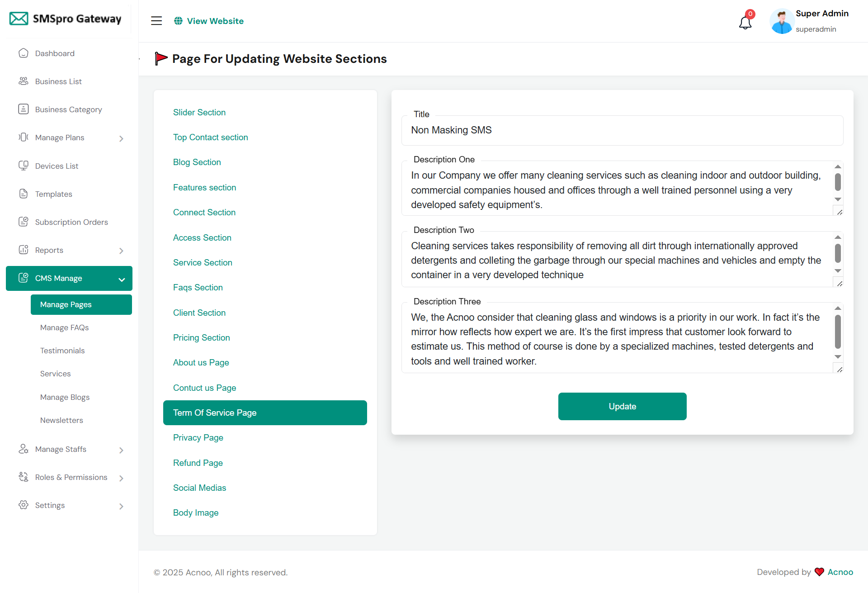Expand the Reports submenu chevron

[121, 251]
